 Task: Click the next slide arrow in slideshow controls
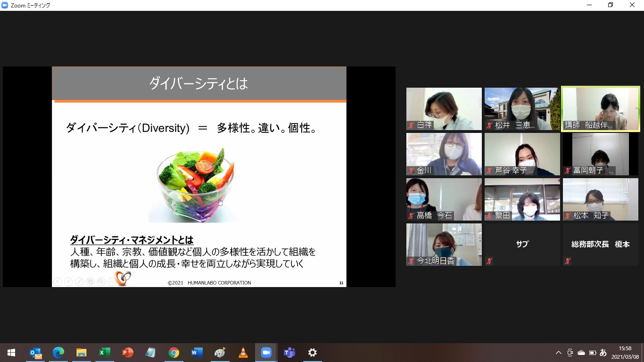pos(68,282)
